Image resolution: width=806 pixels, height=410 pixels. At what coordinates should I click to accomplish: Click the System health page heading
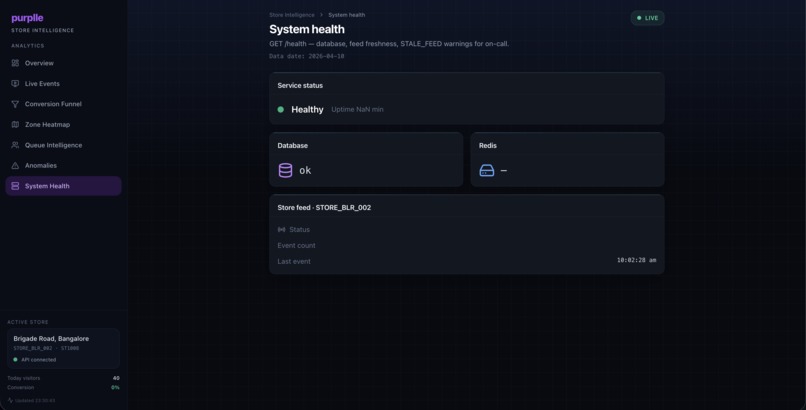(x=307, y=30)
